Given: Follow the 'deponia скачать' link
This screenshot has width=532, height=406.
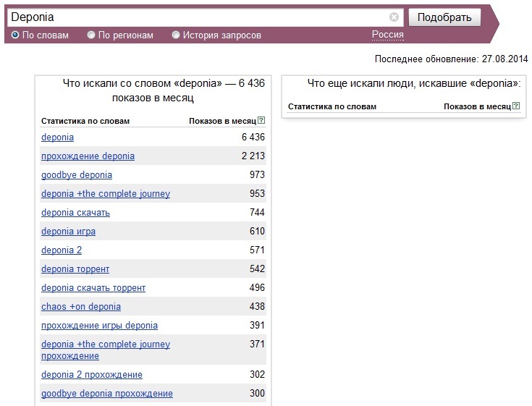Looking at the screenshot, I should click(x=76, y=213).
